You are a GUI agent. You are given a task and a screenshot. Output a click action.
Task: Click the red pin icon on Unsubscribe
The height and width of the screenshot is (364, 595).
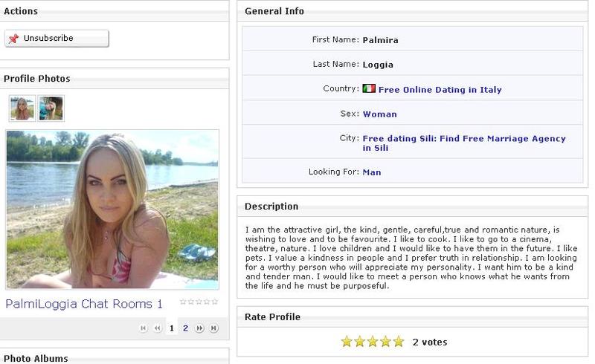click(13, 39)
